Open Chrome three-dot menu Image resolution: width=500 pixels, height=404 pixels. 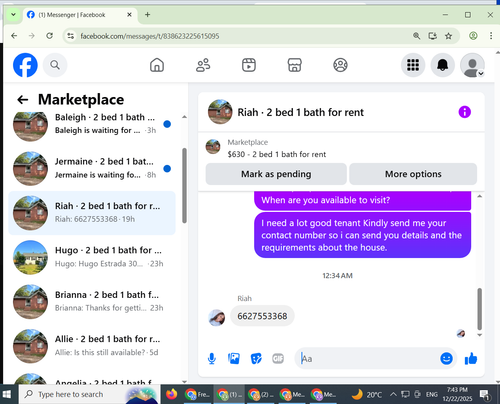pos(491,36)
